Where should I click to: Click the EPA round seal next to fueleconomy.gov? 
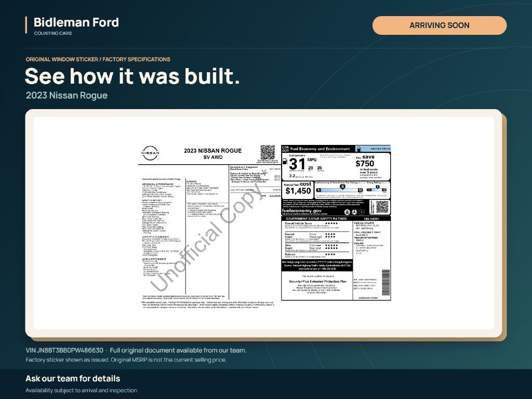click(348, 212)
